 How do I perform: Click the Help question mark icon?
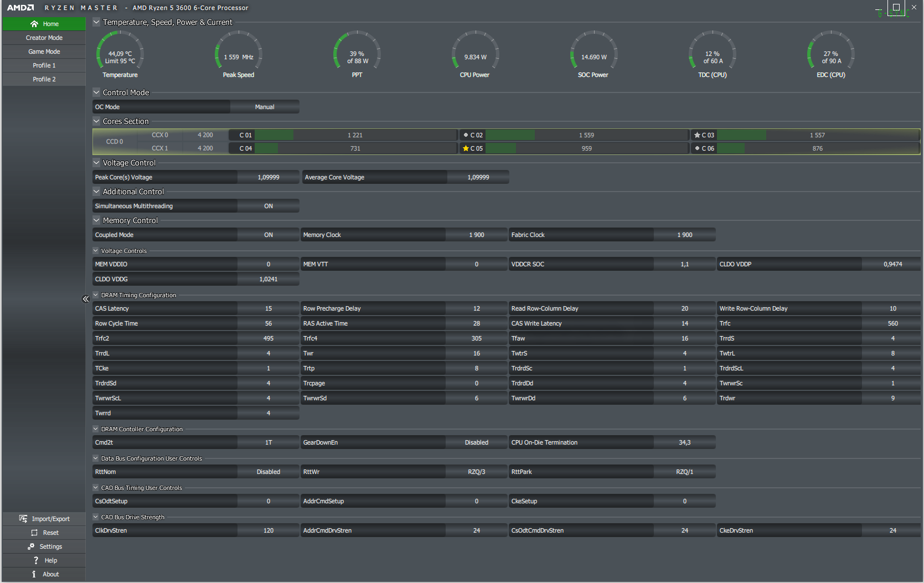(36, 560)
